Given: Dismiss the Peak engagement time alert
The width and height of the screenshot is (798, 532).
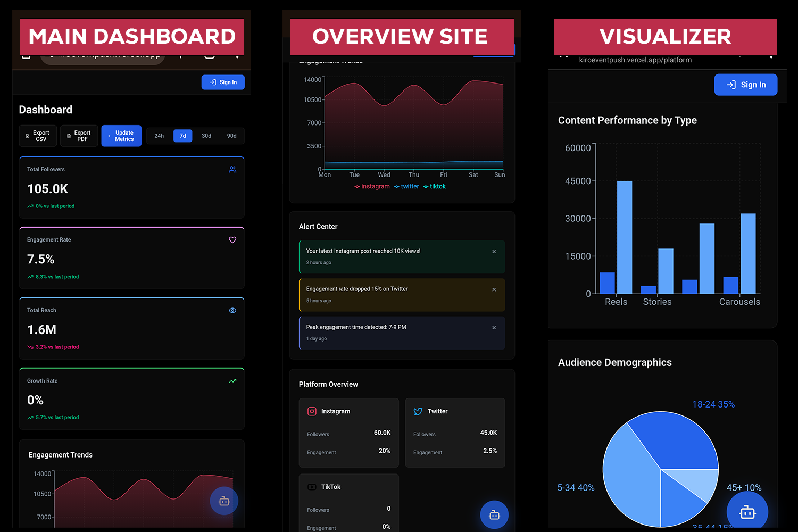Looking at the screenshot, I should 494,328.
